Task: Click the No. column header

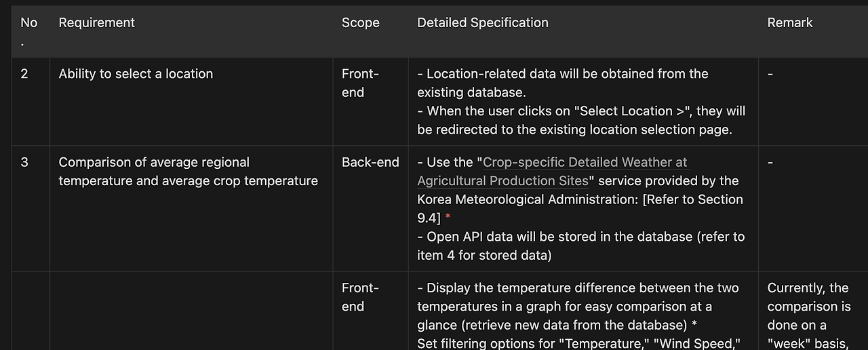Action: (x=28, y=23)
